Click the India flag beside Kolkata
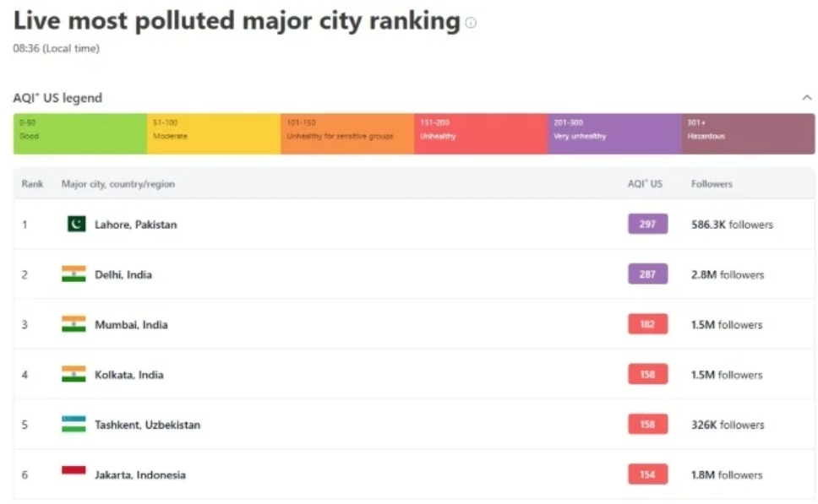The image size is (818, 504). tap(74, 374)
